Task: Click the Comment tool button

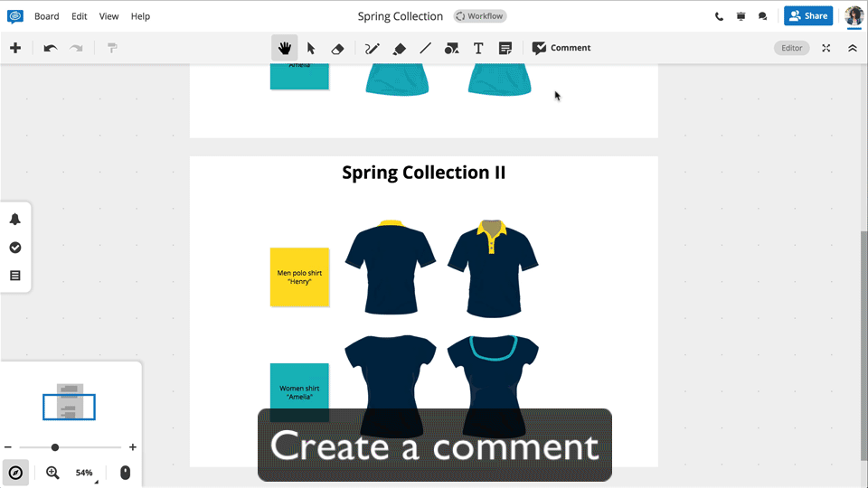Action: pyautogui.click(x=561, y=48)
